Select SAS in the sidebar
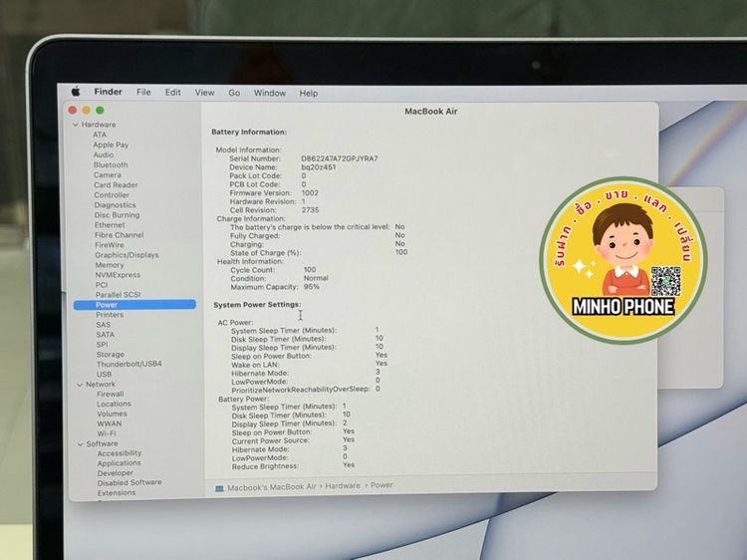This screenshot has width=747, height=560. point(103,325)
